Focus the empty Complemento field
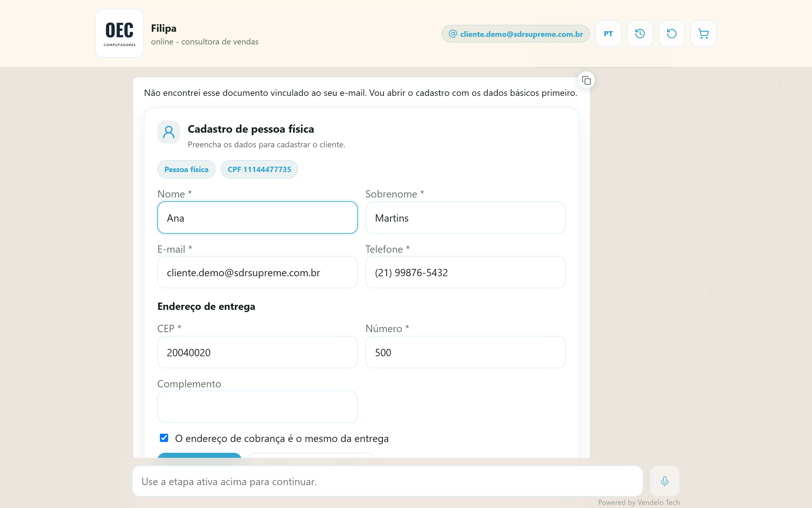 [257, 406]
